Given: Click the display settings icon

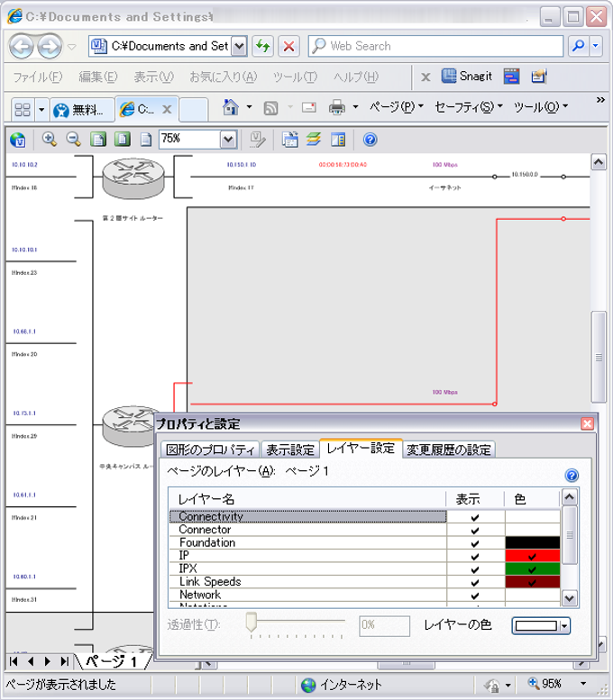Looking at the screenshot, I should tap(290, 140).
